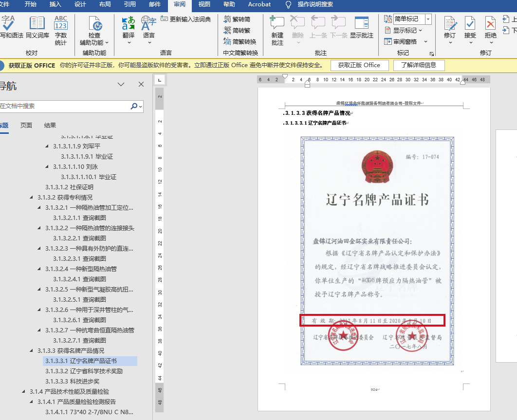
Task: Open the Help (帮助) ribbon tab
Action: tap(229, 4)
